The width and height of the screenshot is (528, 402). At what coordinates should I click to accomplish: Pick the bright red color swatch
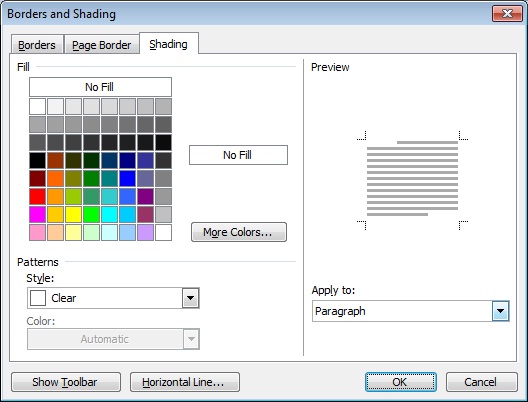click(x=37, y=197)
